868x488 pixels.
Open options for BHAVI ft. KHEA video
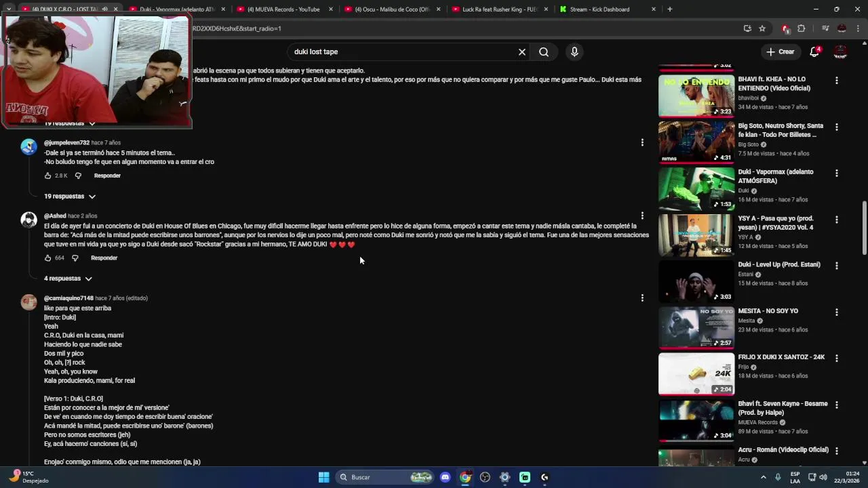pos(836,80)
